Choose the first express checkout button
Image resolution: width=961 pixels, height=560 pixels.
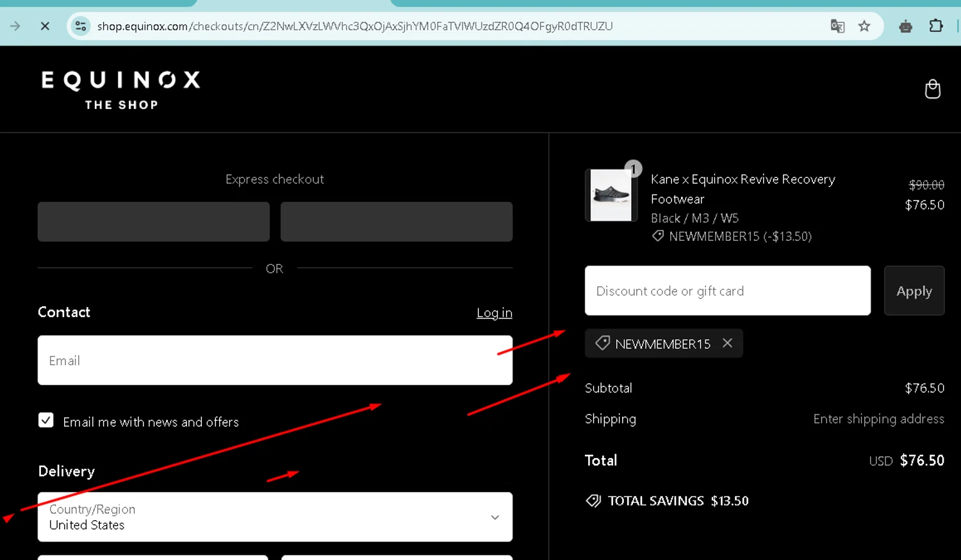tap(154, 222)
